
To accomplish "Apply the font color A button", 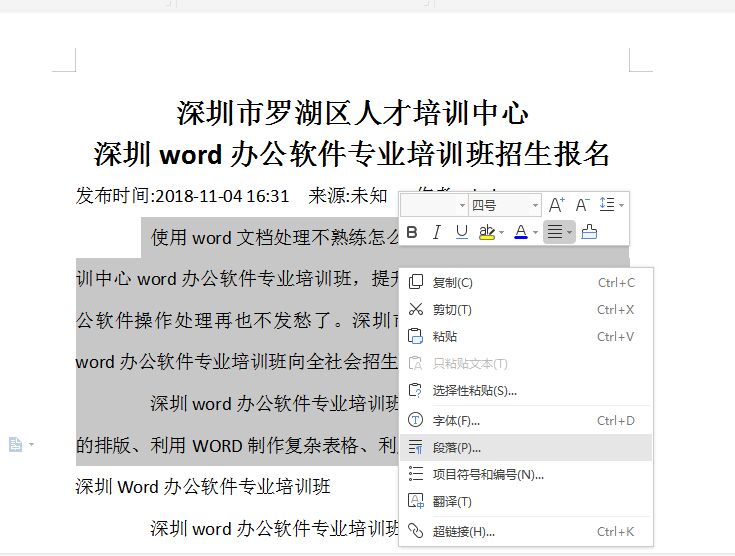I will 521,232.
